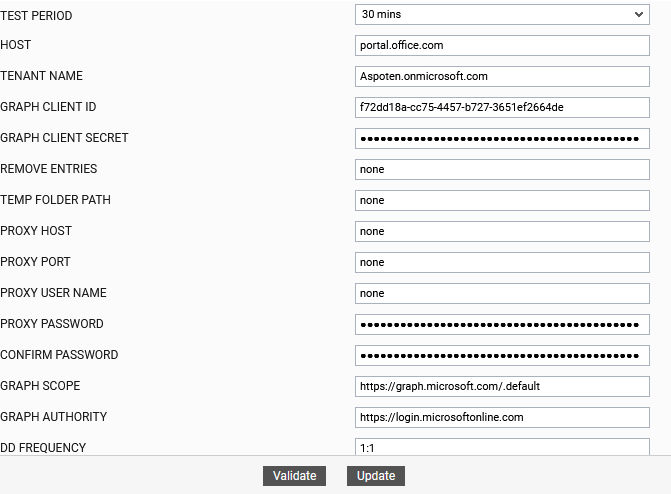Screen dimensions: 671x494
Task: Focus the Proxy User Name field
Action: (x=502, y=293)
